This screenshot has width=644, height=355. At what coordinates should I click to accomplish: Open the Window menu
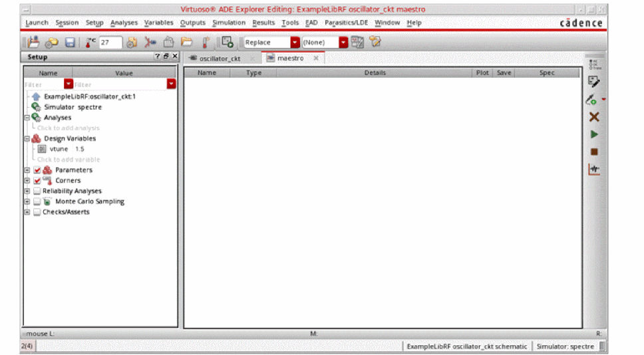click(387, 23)
